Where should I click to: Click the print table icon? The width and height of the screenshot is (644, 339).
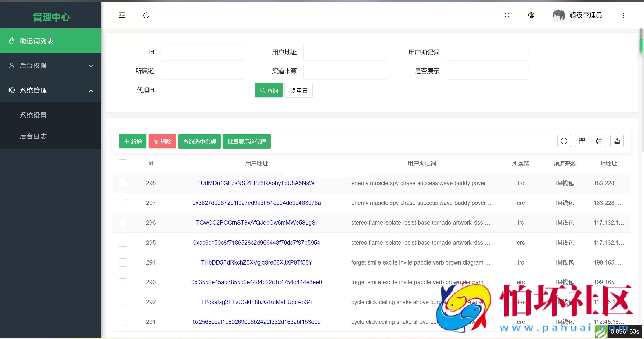tap(599, 141)
